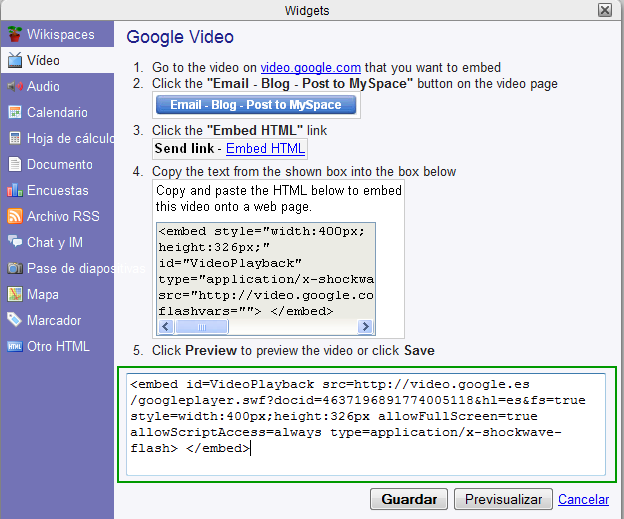Click the Hoja de cálculo spreadsheet icon
Image resolution: width=624 pixels, height=519 pixels.
tap(15, 138)
